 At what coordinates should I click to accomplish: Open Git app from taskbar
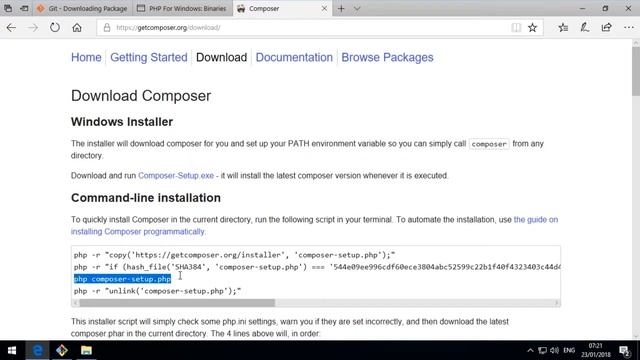[62, 350]
